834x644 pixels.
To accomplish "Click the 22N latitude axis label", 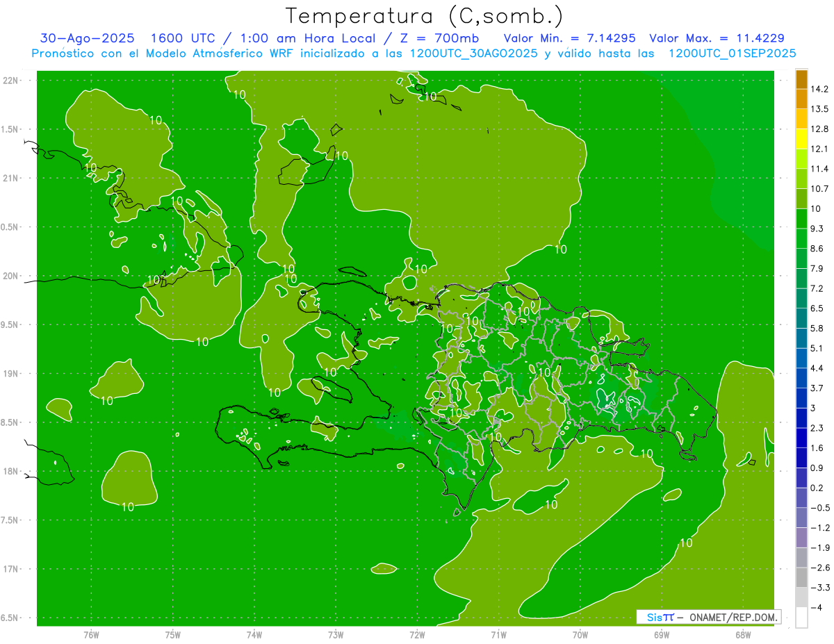I will point(10,80).
